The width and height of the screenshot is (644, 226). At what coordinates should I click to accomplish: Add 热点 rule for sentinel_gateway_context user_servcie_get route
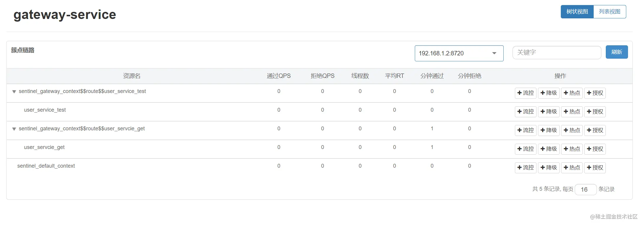tap(572, 130)
